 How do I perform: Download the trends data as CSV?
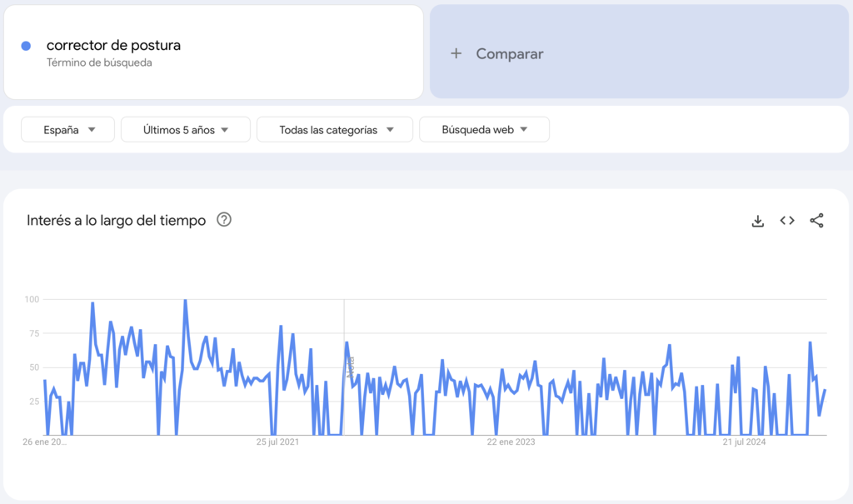[757, 220]
